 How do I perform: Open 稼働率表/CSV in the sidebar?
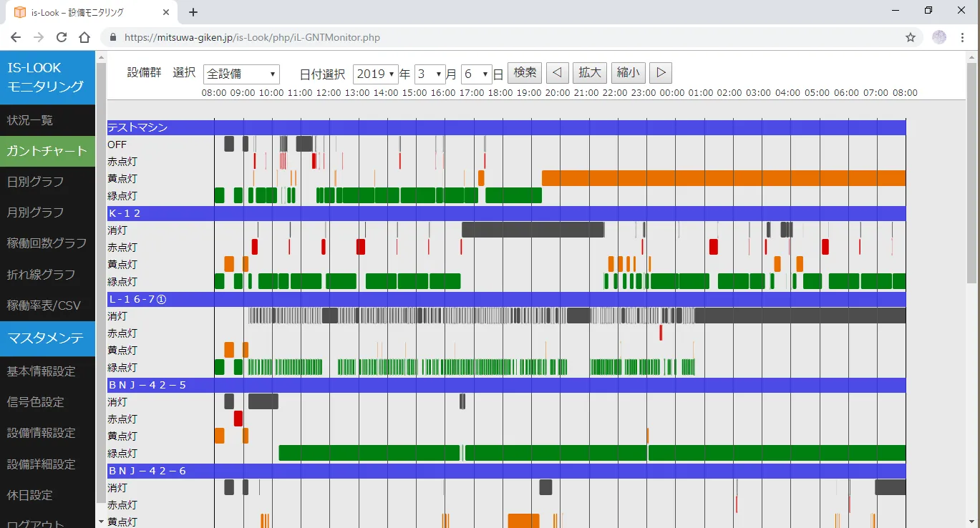(x=47, y=305)
